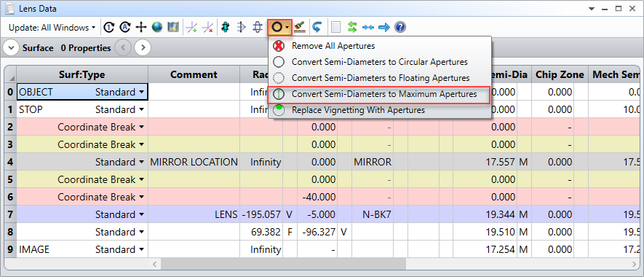Screen dimensions: 644x277
Task: Select the N-BK7 material cell
Action: click(372, 214)
